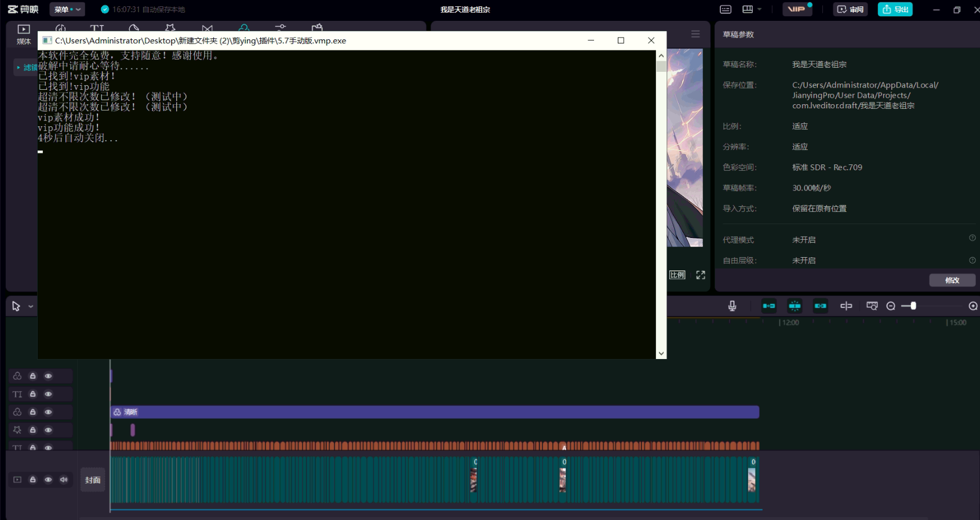Toggle main track magnet snapping button
Image resolution: width=980 pixels, height=520 pixels.
point(769,306)
